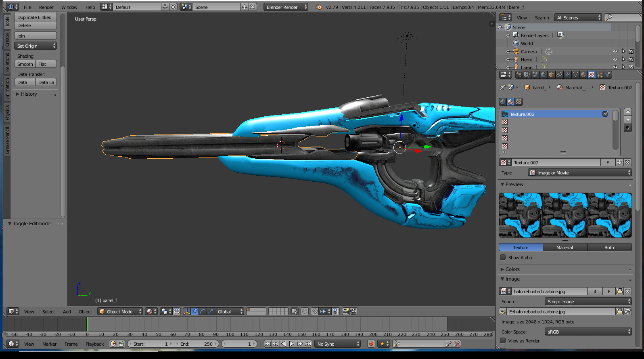Click the OpenGL render image camera icon
This screenshot has width=644, height=359.
(x=345, y=311)
